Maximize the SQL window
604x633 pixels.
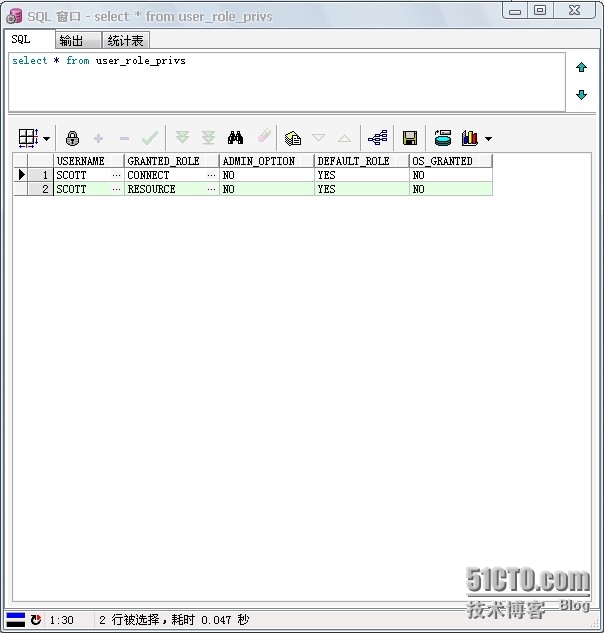coord(540,10)
